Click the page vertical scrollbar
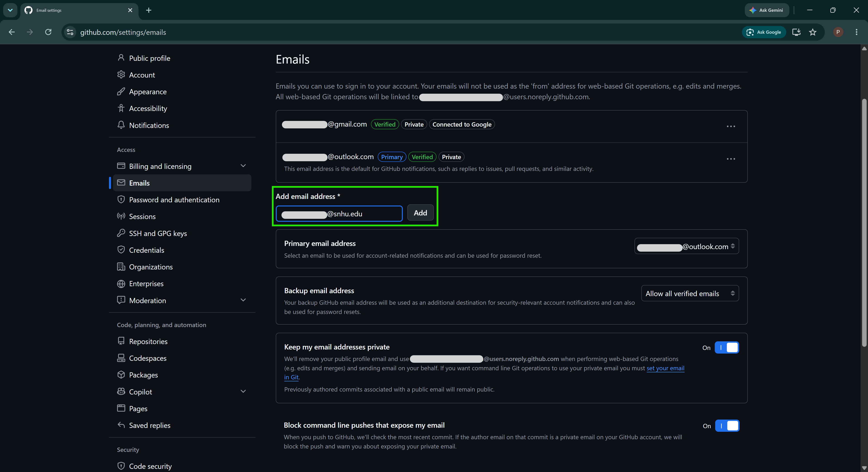This screenshot has height=472, width=868. click(x=864, y=222)
